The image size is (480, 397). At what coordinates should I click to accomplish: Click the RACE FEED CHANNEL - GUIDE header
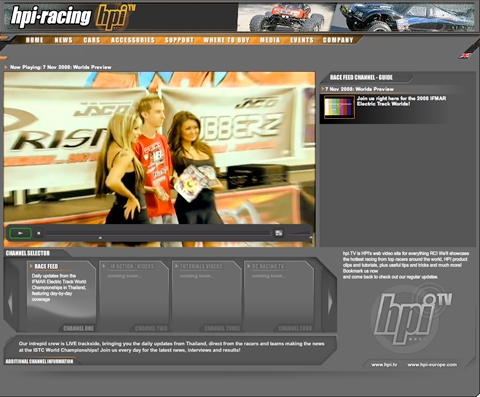coord(361,77)
